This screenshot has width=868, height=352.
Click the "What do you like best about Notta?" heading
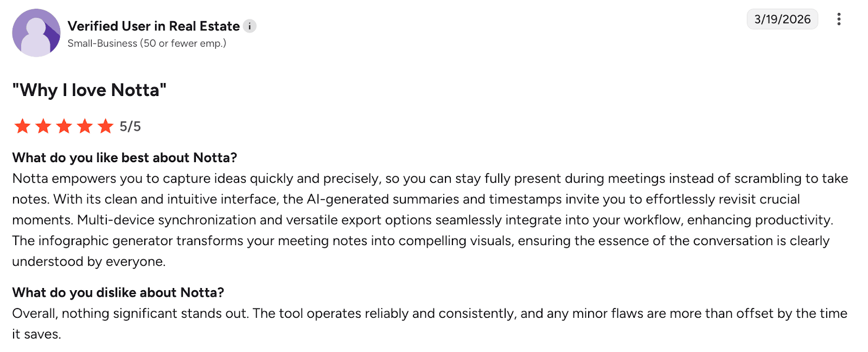(x=125, y=158)
